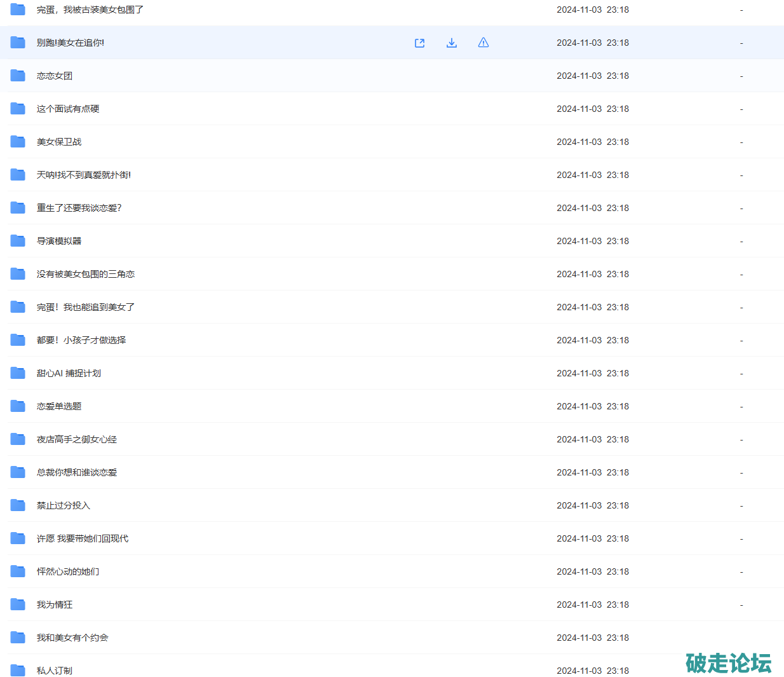Open folder 夜店高手之御女心经

coord(77,439)
